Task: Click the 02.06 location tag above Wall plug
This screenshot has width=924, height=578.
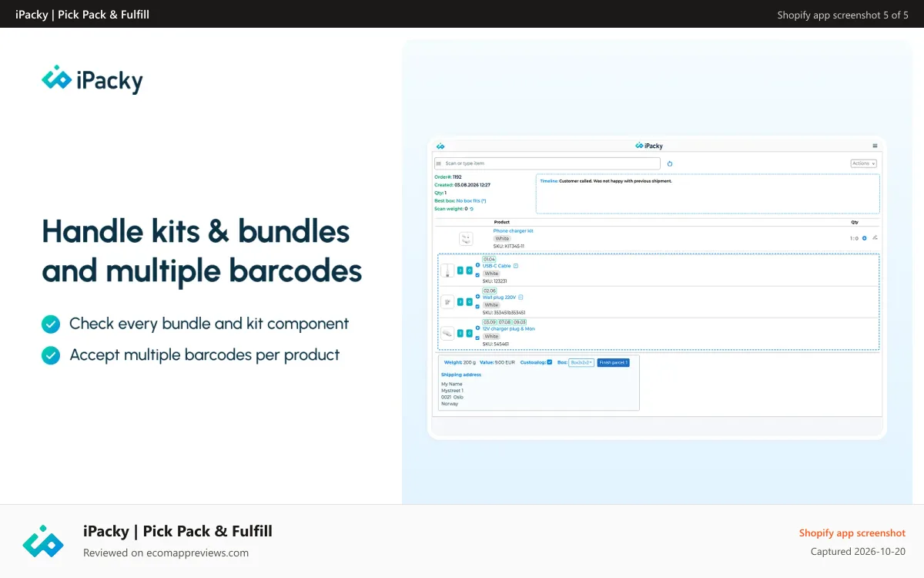Action: click(x=490, y=291)
